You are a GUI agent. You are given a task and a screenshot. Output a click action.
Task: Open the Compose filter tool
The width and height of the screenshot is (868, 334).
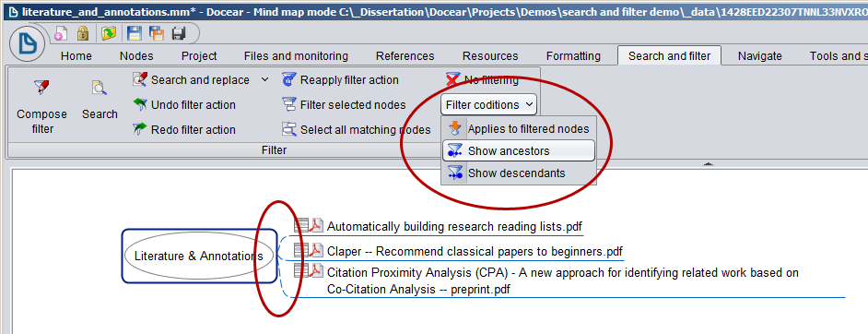[42, 106]
